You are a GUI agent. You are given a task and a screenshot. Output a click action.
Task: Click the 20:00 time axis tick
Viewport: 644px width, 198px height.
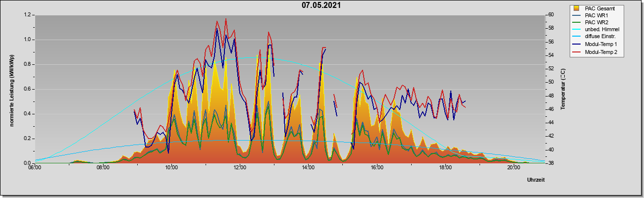514,167
